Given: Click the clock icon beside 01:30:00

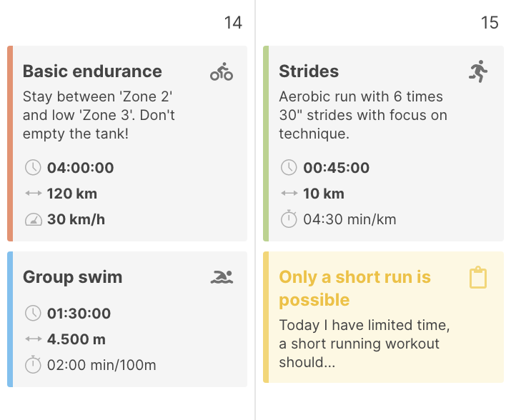Looking at the screenshot, I should pos(33,314).
